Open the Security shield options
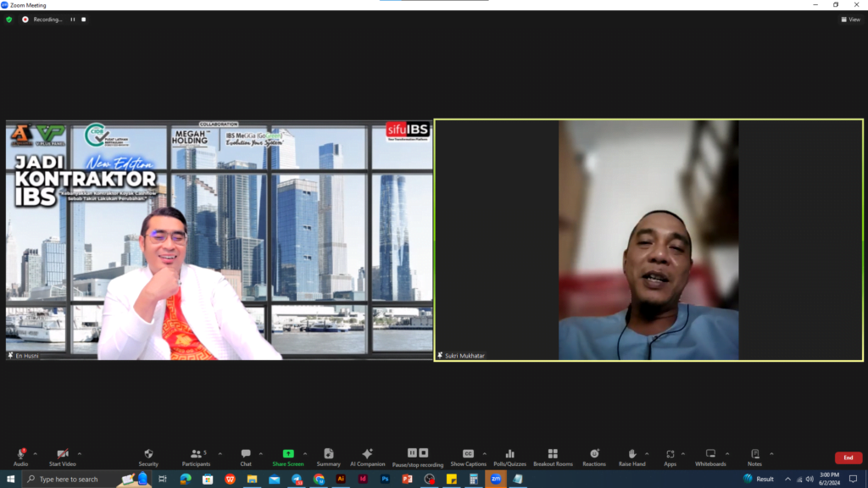The width and height of the screenshot is (868, 488). [x=148, y=457]
